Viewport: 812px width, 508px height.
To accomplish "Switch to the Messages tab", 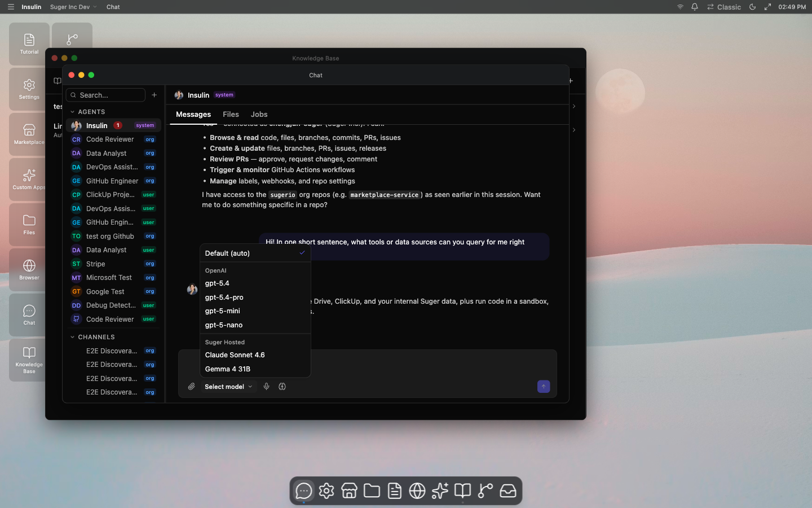I will (193, 115).
